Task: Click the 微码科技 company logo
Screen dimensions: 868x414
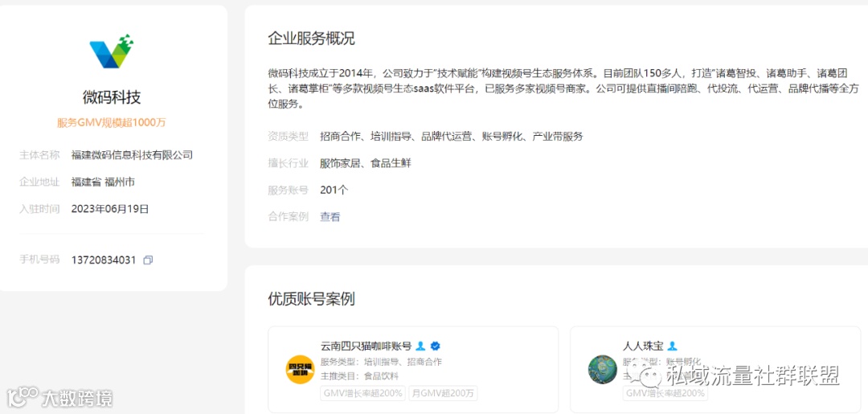Action: (112, 51)
